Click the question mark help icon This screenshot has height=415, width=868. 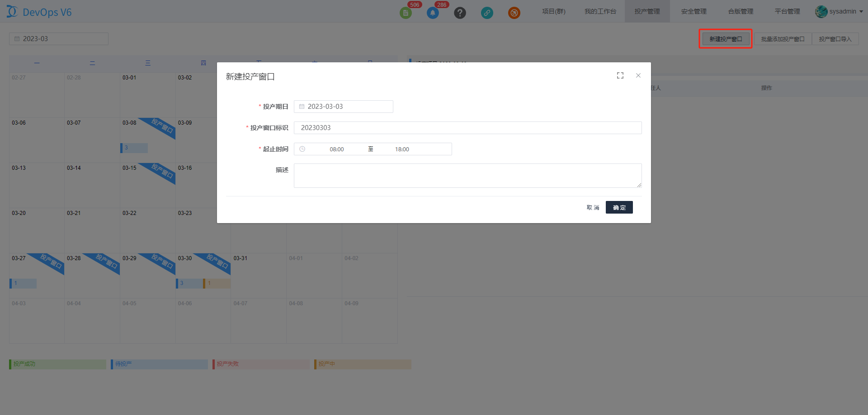(x=460, y=13)
